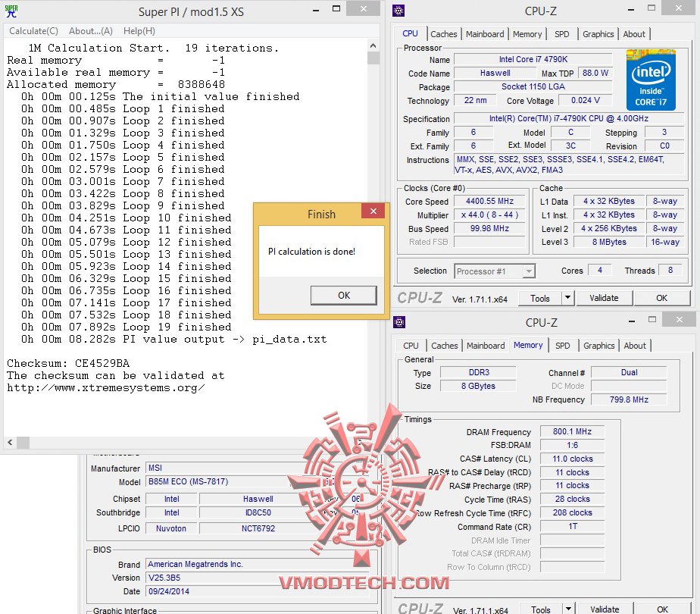Click the Intel Core i7 logo badge
The height and width of the screenshot is (614, 700).
[x=651, y=80]
